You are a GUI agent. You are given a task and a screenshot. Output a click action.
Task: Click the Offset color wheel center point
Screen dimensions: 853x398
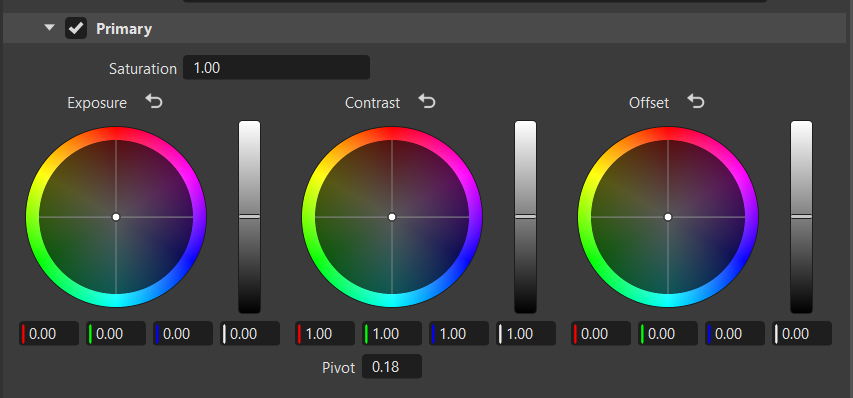point(668,217)
